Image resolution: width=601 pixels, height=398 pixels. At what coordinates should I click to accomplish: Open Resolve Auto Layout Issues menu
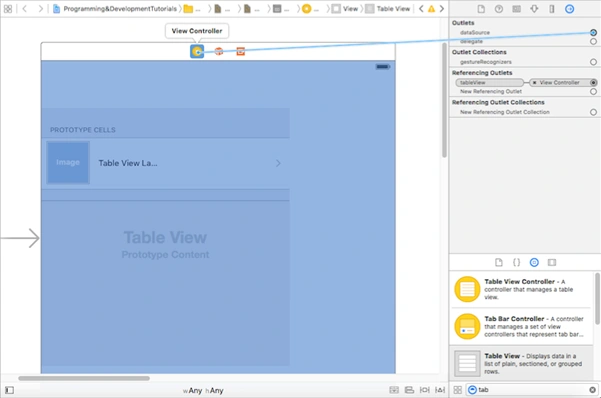click(440, 390)
